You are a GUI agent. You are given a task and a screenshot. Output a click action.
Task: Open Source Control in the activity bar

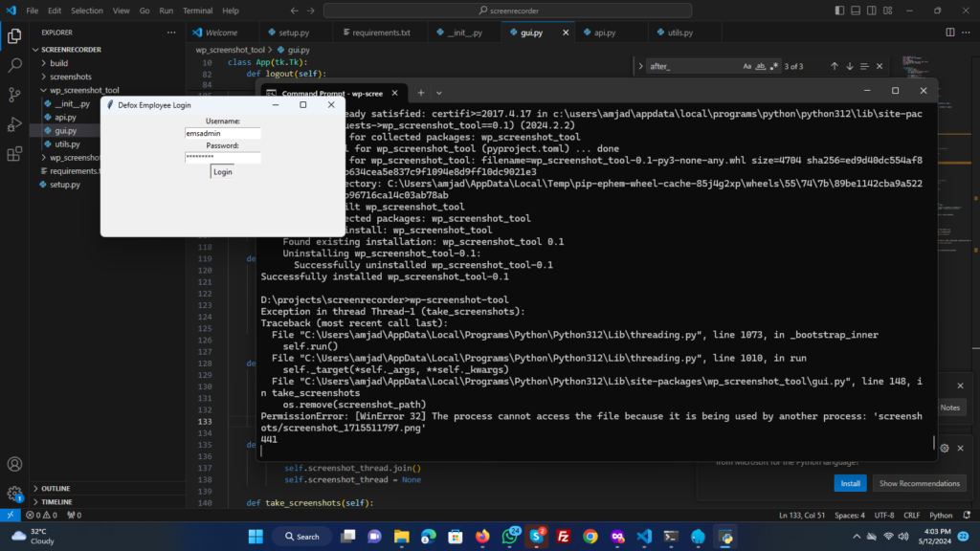tap(15, 95)
